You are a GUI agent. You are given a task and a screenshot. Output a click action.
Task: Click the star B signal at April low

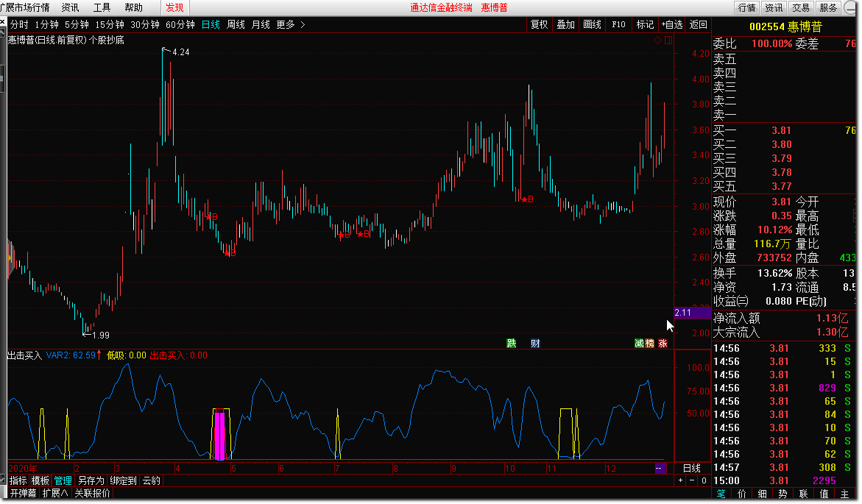(230, 253)
